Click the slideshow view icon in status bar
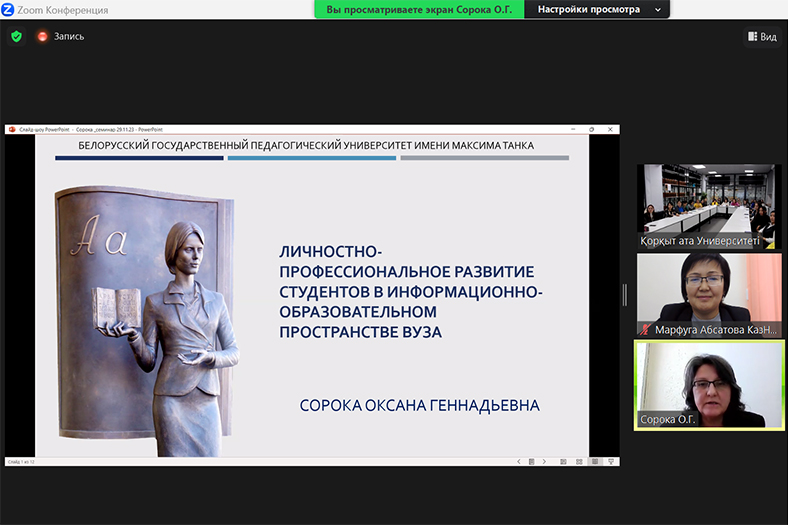Image resolution: width=788 pixels, height=525 pixels. click(611, 462)
